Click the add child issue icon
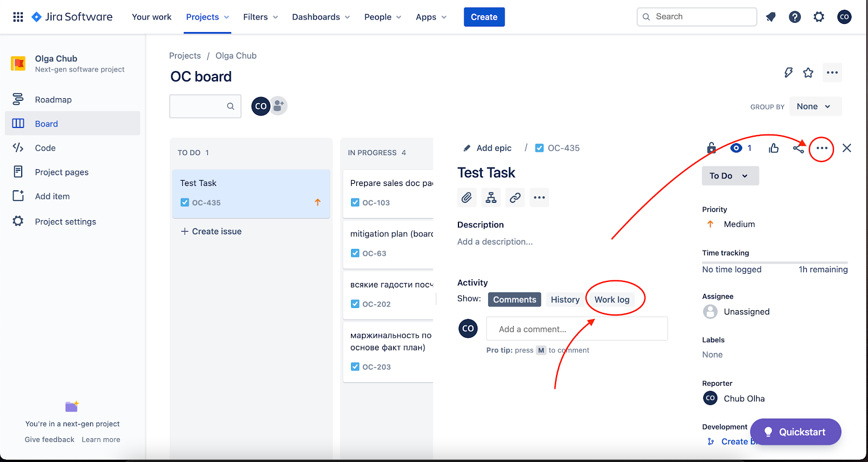 click(491, 198)
